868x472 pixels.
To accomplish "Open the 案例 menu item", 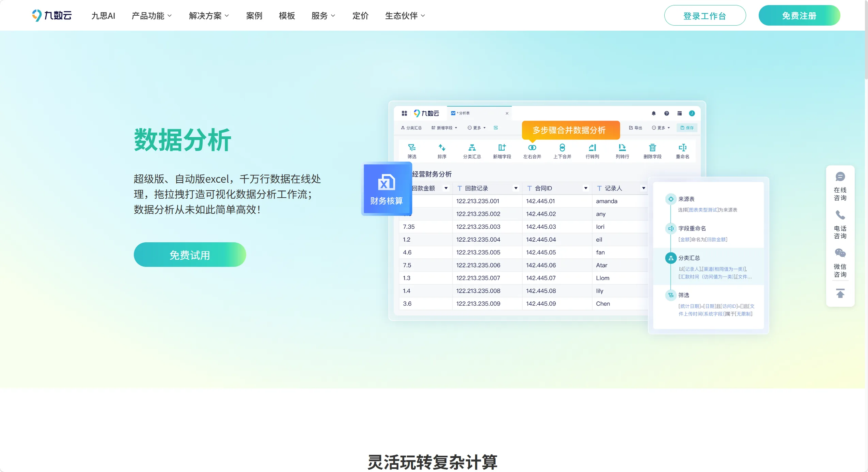I will [254, 16].
